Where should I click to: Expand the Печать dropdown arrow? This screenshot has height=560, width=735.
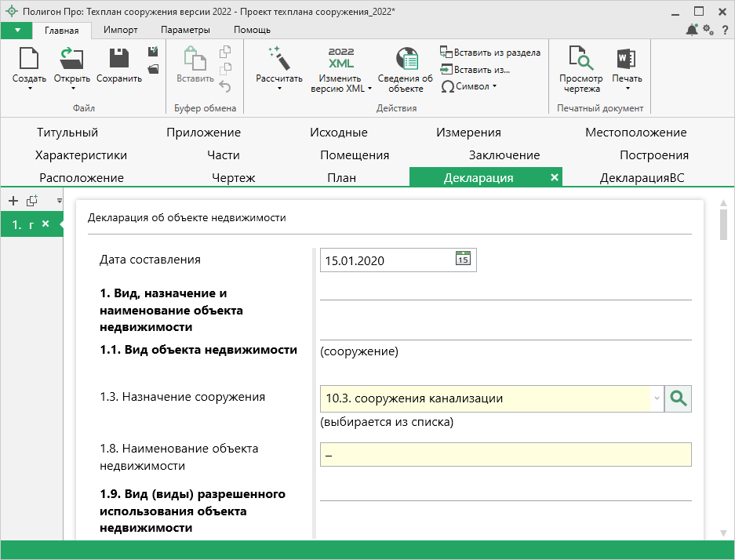[627, 89]
